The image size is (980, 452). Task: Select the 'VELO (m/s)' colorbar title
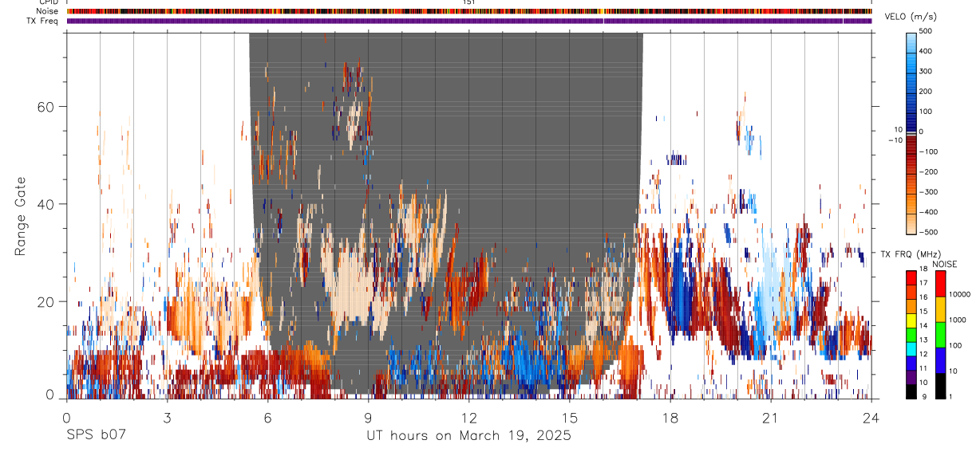911,18
